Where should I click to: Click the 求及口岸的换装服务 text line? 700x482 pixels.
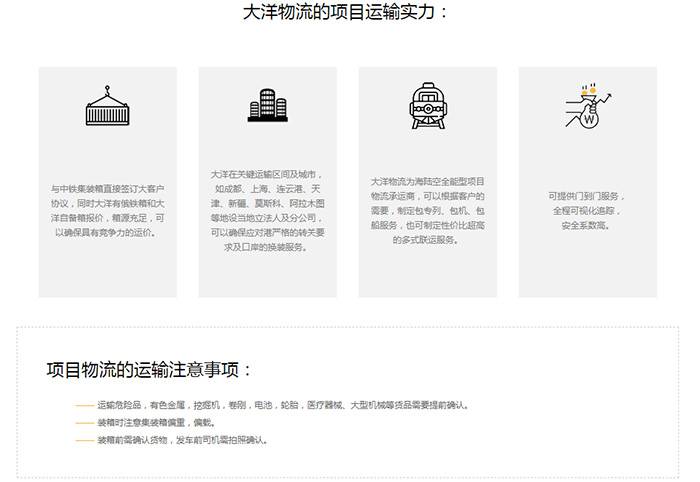coord(267,247)
